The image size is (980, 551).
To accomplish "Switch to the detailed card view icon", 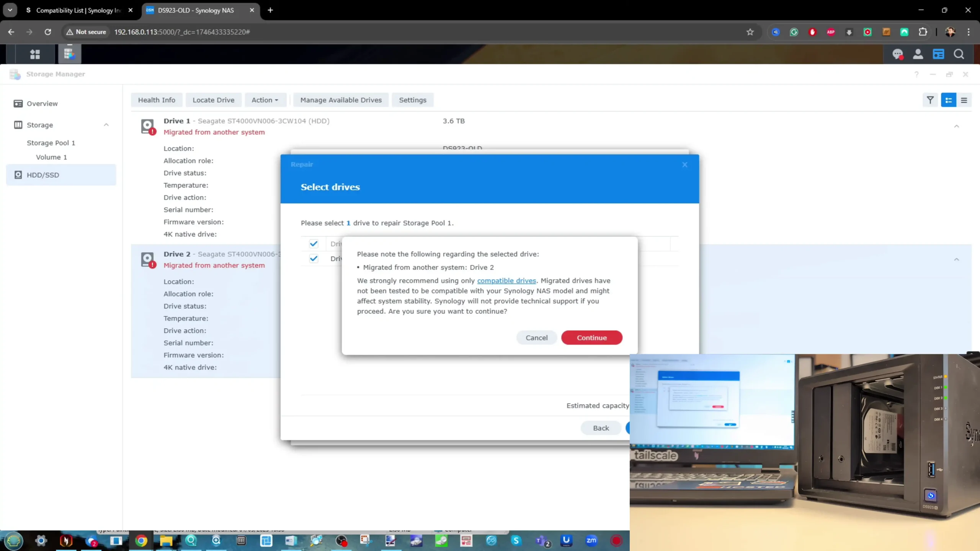I will coord(949,100).
